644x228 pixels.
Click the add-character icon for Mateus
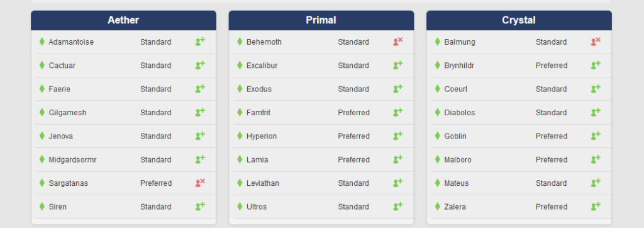[596, 183]
